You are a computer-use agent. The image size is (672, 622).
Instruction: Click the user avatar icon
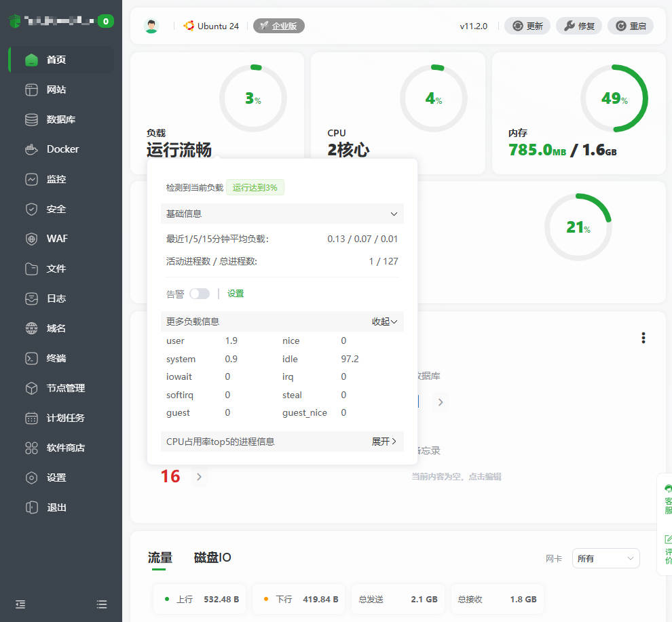coord(151,26)
